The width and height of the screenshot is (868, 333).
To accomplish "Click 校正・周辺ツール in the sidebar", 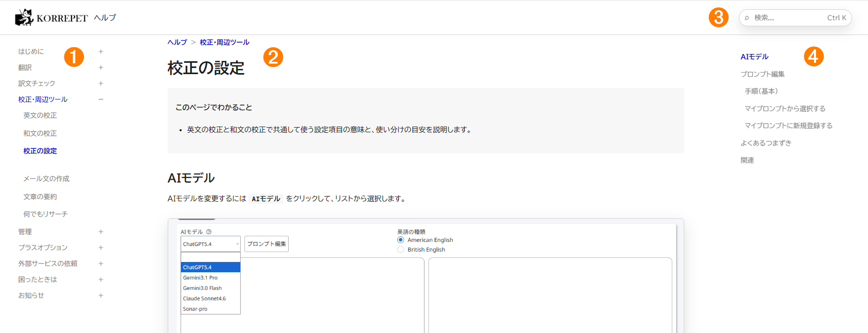I will (43, 99).
